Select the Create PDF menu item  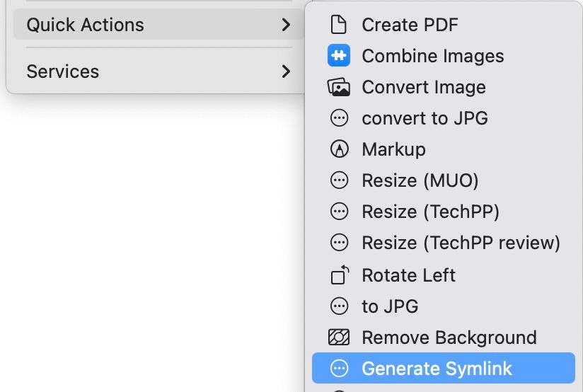[410, 25]
